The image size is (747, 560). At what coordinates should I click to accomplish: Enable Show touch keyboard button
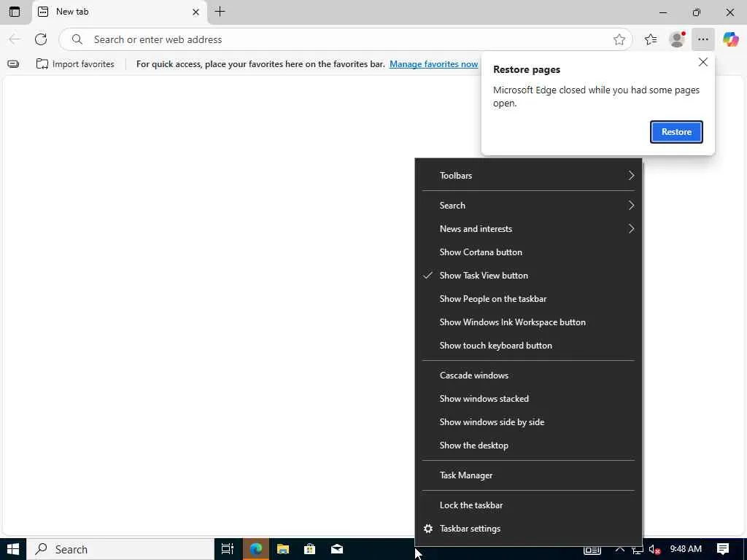[x=528, y=345]
